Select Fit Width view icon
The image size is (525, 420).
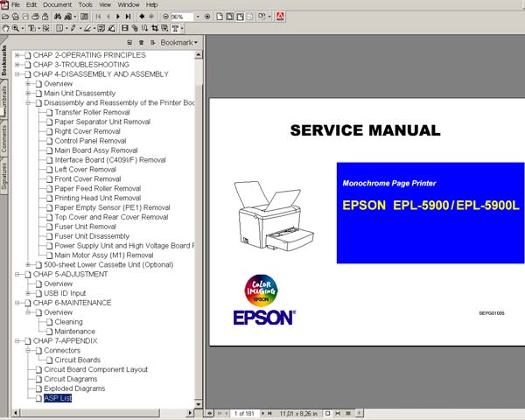(240, 17)
